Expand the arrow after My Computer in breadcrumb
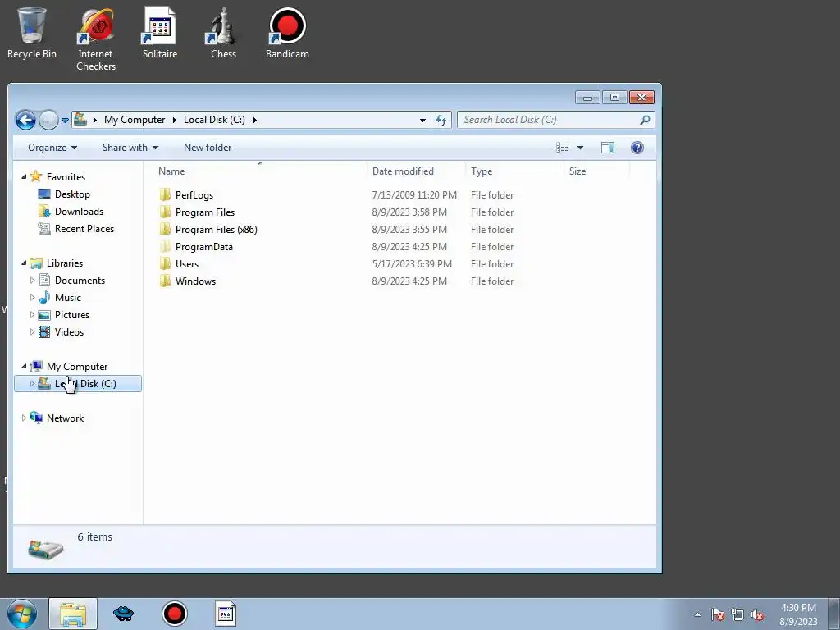Image resolution: width=840 pixels, height=630 pixels. pyautogui.click(x=174, y=120)
